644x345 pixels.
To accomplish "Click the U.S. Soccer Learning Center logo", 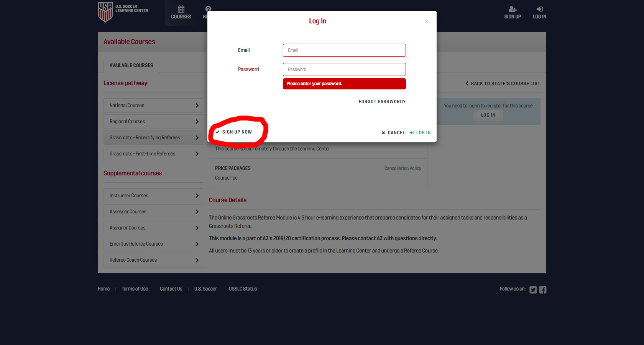I will pyautogui.click(x=123, y=12).
